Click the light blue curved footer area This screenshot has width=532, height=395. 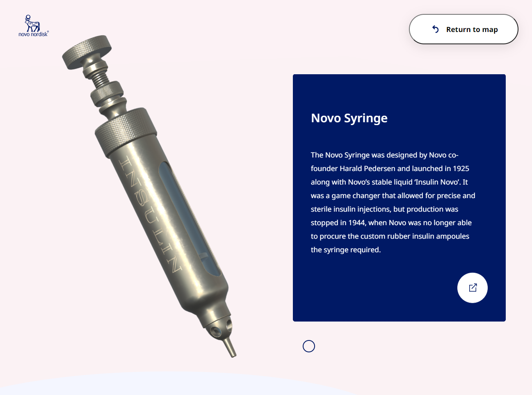pyautogui.click(x=176, y=386)
